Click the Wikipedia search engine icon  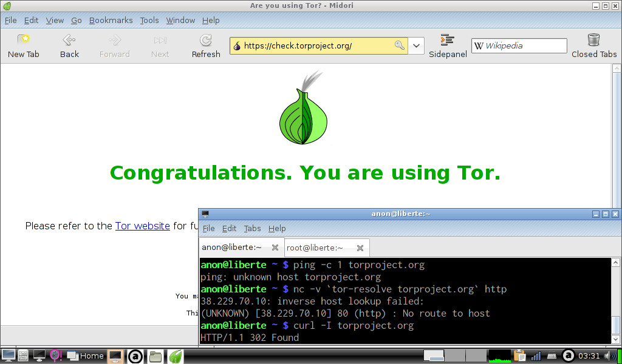[479, 46]
